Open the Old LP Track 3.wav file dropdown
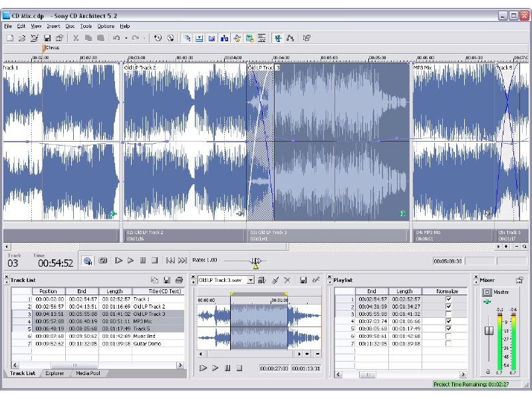This screenshot has height=399, width=532. [251, 280]
